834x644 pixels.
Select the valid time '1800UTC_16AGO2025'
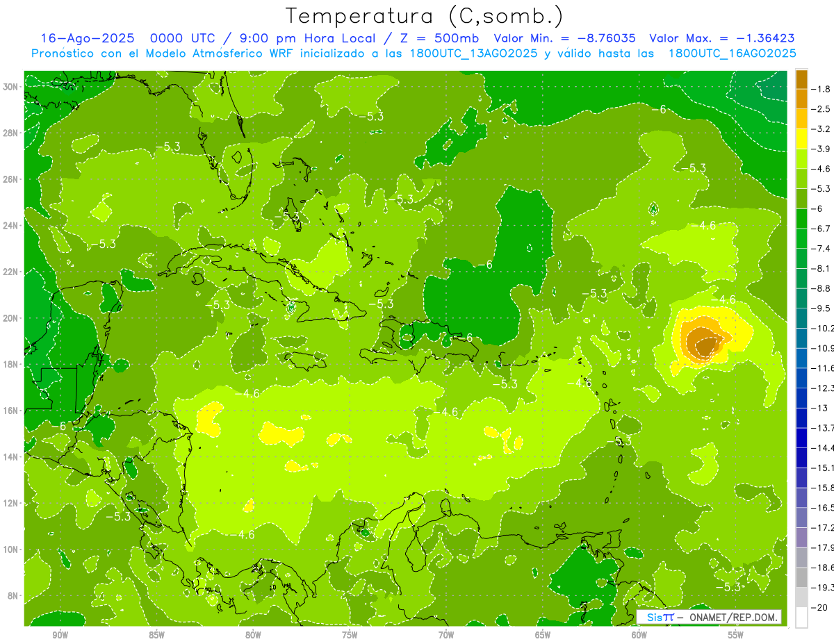click(731, 53)
